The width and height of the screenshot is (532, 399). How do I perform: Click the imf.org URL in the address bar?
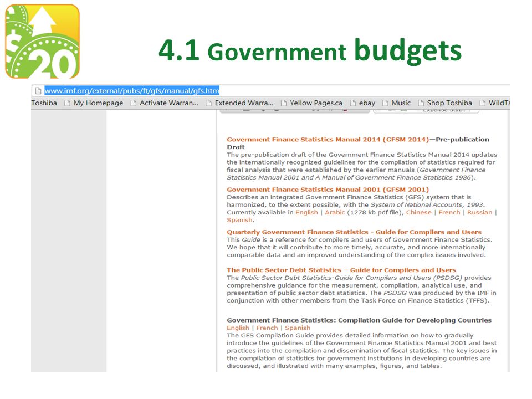(132, 90)
